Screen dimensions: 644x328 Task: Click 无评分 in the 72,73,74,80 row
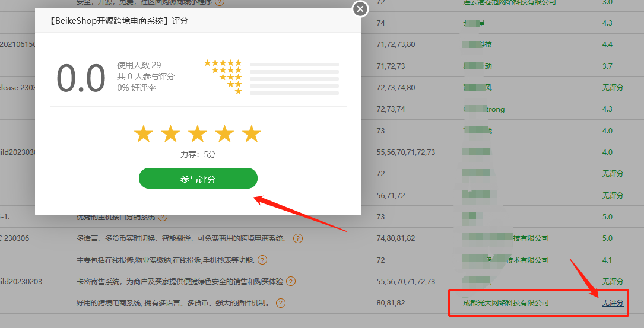(613, 87)
